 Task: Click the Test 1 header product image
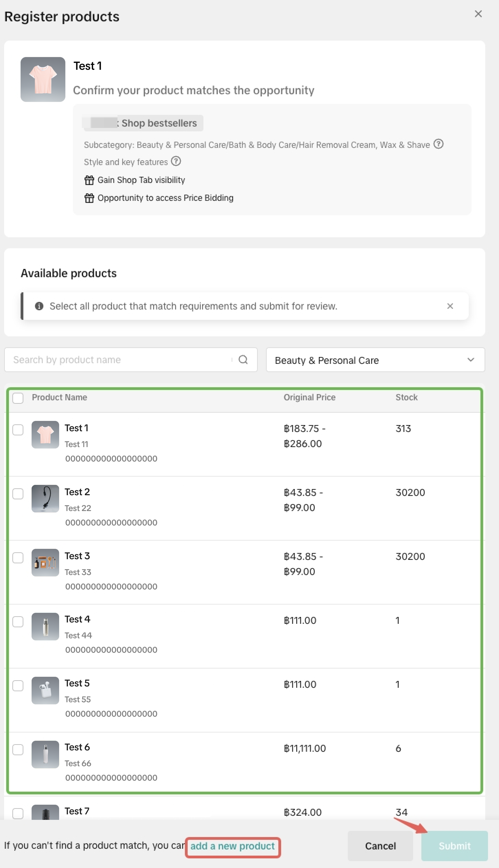click(x=43, y=79)
